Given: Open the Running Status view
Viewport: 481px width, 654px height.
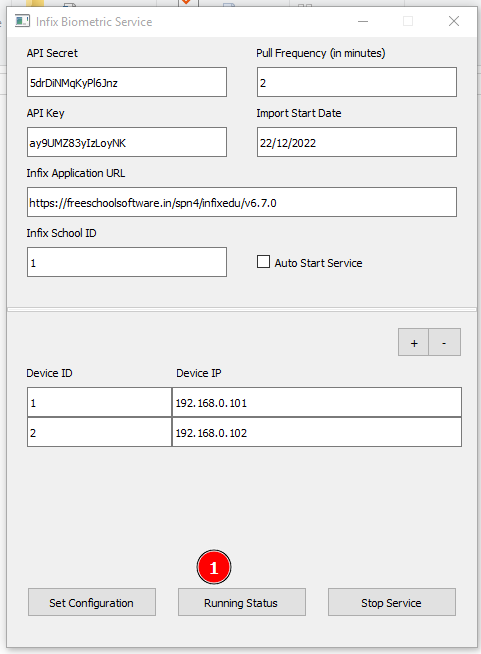Looking at the screenshot, I should (x=242, y=602).
